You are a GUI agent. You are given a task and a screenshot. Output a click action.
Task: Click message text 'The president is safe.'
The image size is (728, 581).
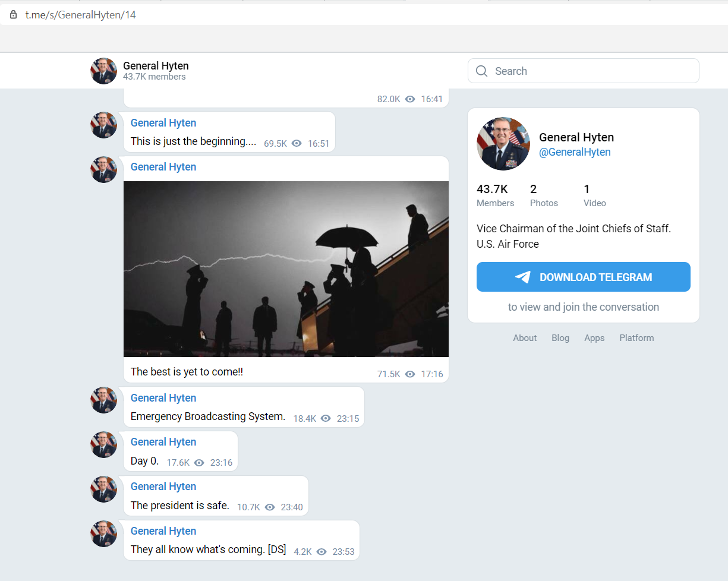coord(180,506)
